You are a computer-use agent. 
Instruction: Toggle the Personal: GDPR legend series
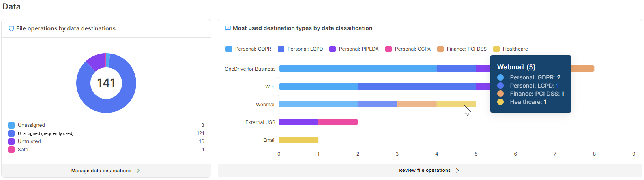pyautogui.click(x=248, y=49)
